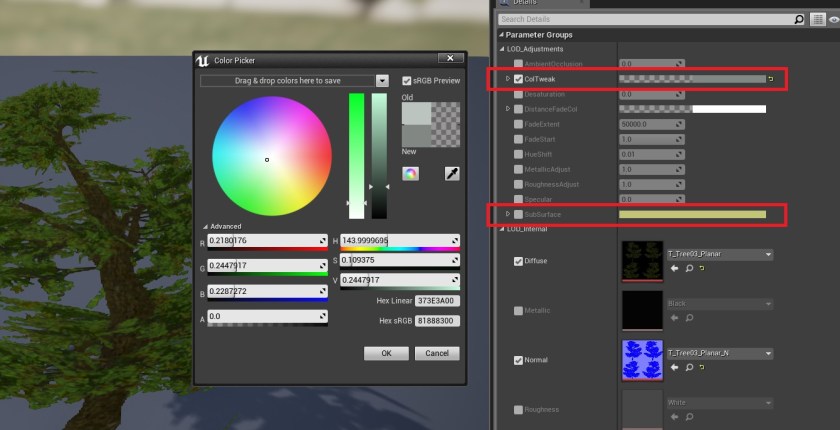Browse to Normal texture with magnifier icon
The image size is (840, 430).
688,367
